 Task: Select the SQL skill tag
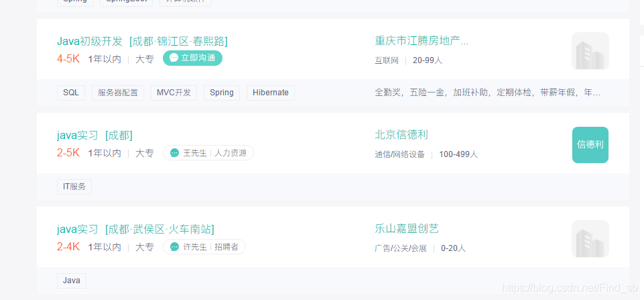(x=70, y=93)
